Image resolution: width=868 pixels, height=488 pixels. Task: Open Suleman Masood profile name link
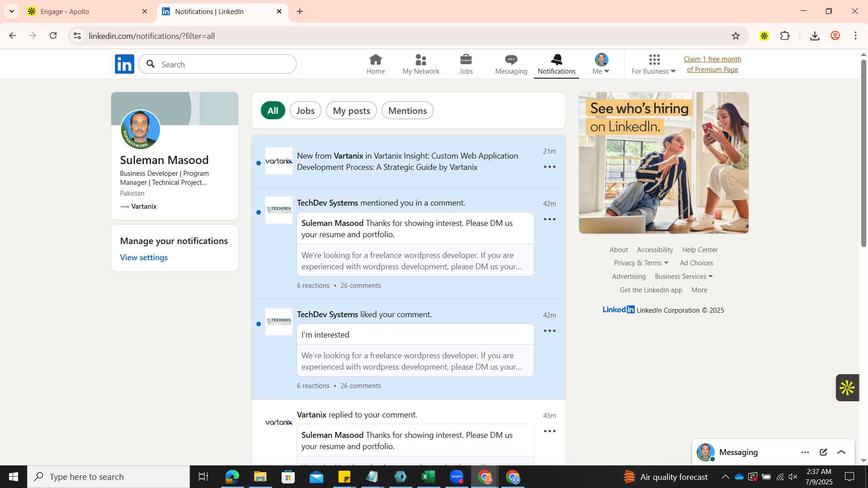coord(164,160)
